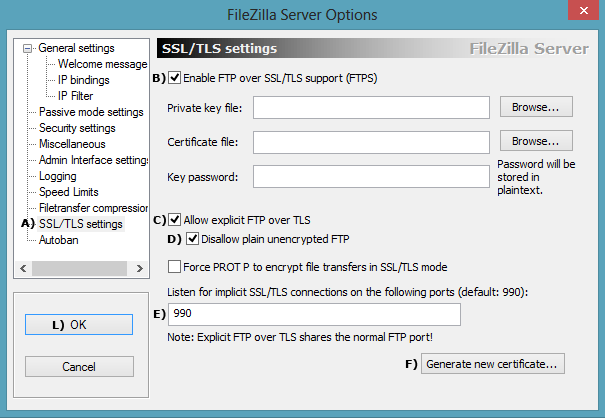605x418 pixels.
Task: Open Filetransfer compression settings
Action: pyautogui.click(x=93, y=208)
